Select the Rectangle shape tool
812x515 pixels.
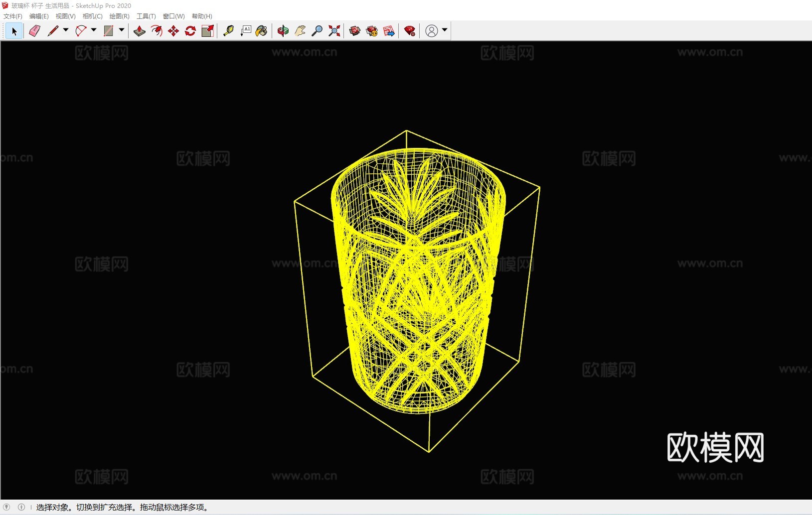click(x=108, y=31)
